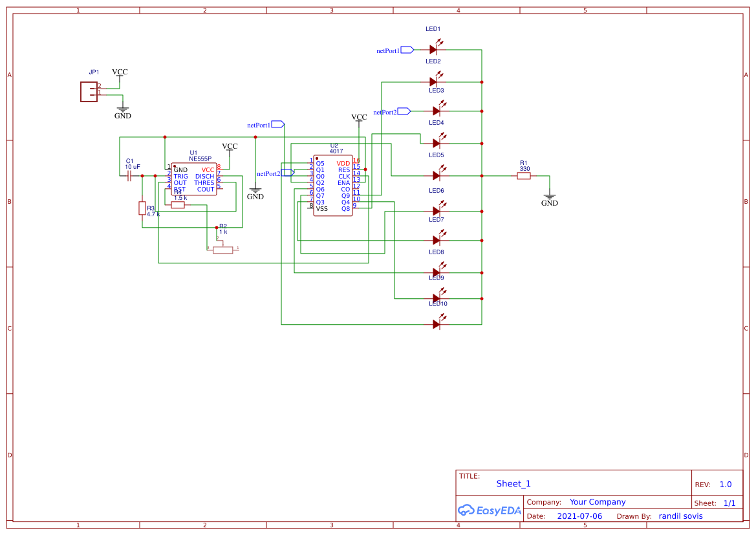
Task: Click the VCC symbol above the 4017
Action: click(x=359, y=118)
